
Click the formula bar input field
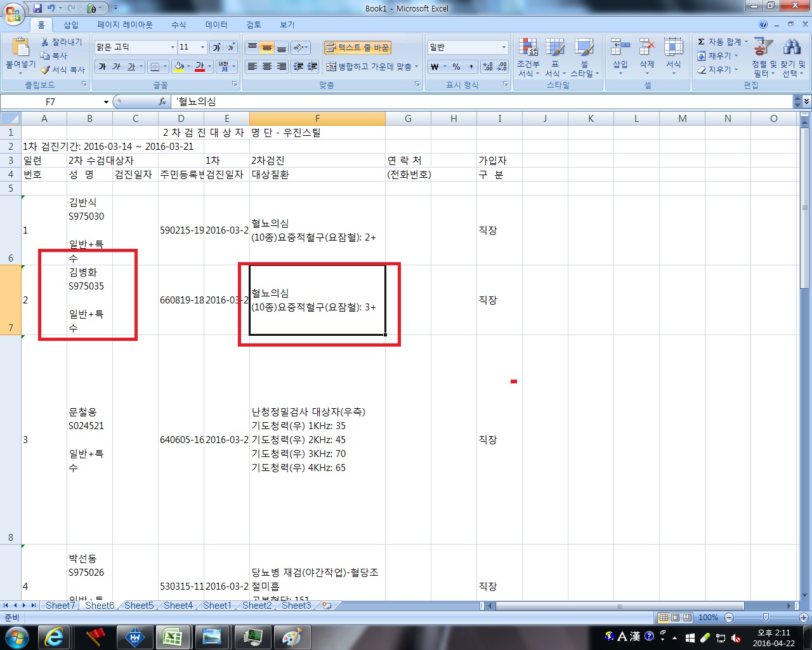click(482, 102)
